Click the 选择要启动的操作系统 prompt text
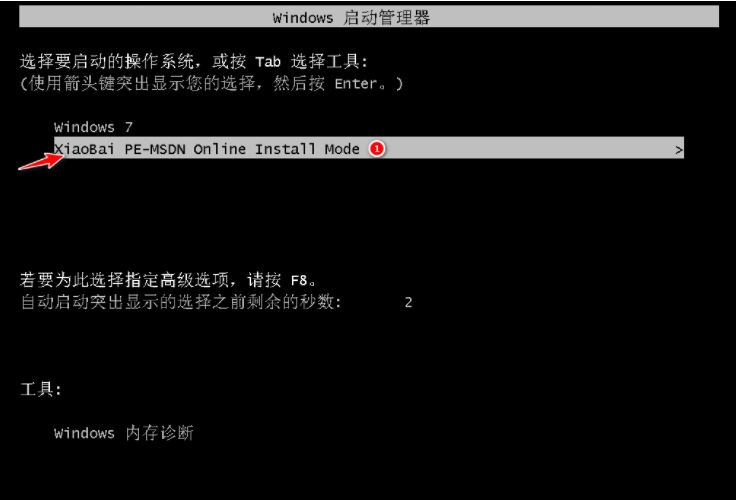The image size is (736, 500). 107,62
